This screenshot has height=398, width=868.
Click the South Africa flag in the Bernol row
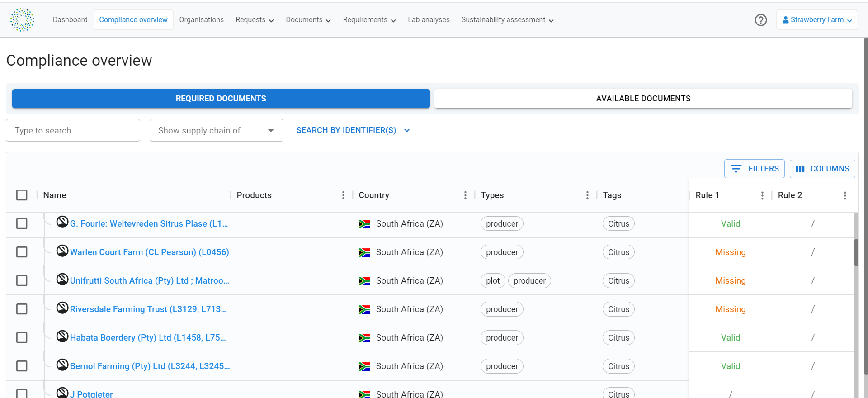click(364, 366)
